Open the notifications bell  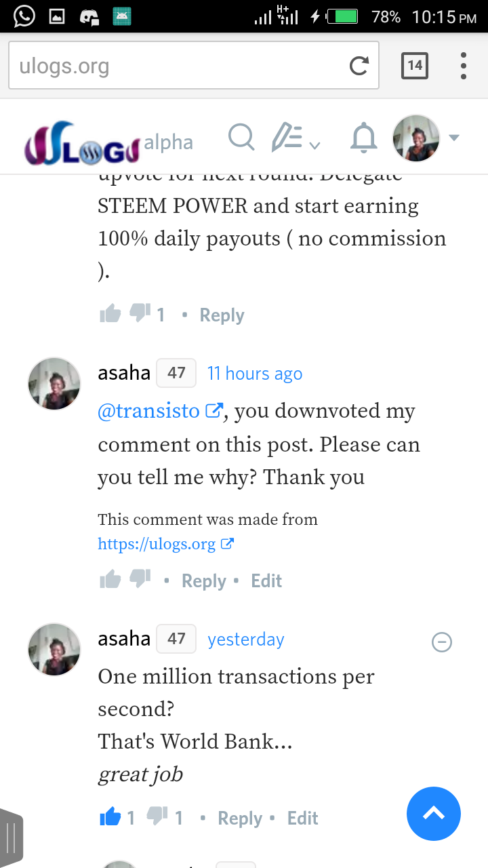coord(363,138)
